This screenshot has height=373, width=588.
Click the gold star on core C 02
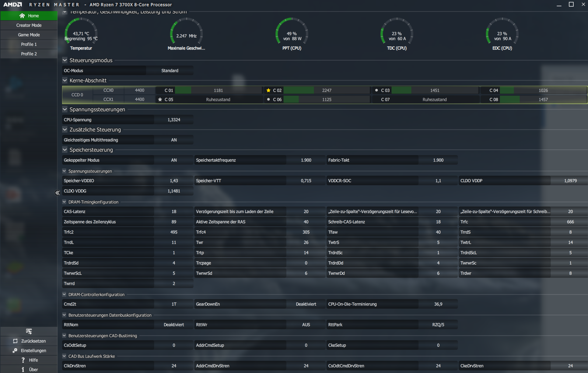268,91
